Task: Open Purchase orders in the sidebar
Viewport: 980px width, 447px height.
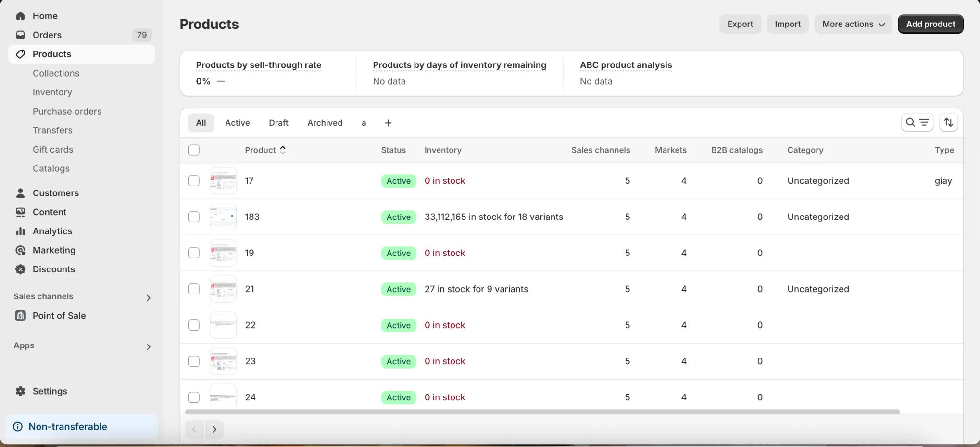Action: click(x=67, y=111)
